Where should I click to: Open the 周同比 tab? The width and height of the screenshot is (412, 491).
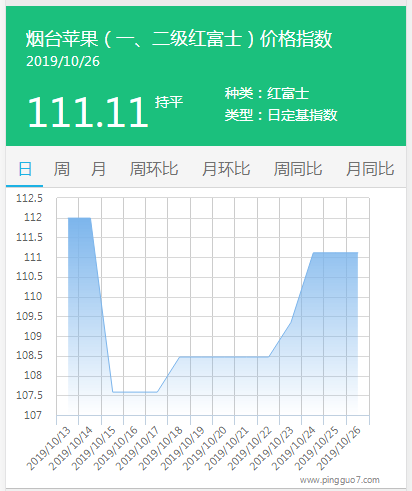pos(298,169)
